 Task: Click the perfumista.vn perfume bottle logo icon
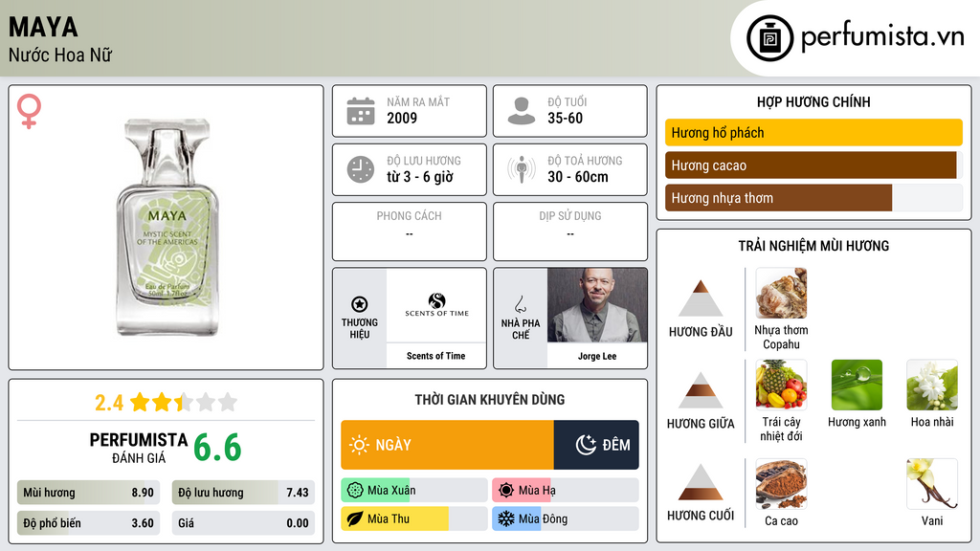click(x=769, y=38)
